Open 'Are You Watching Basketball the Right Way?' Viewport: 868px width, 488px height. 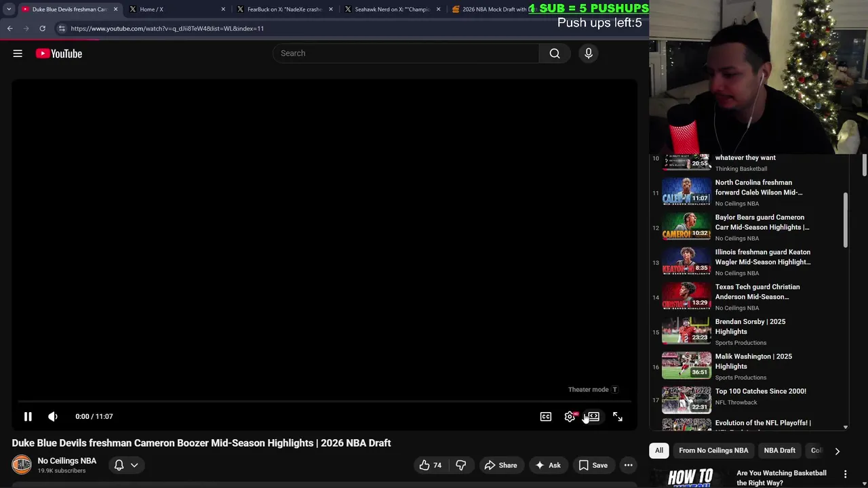point(781,478)
